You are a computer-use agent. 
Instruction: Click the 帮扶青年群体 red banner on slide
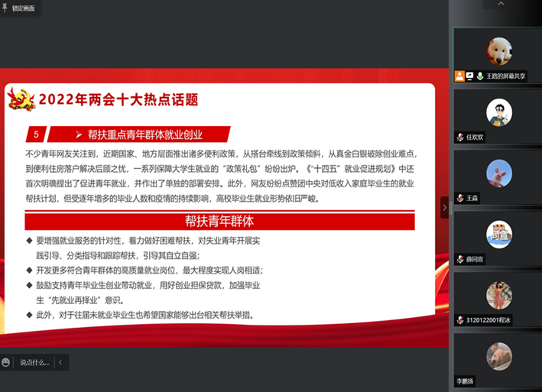pyautogui.click(x=219, y=222)
